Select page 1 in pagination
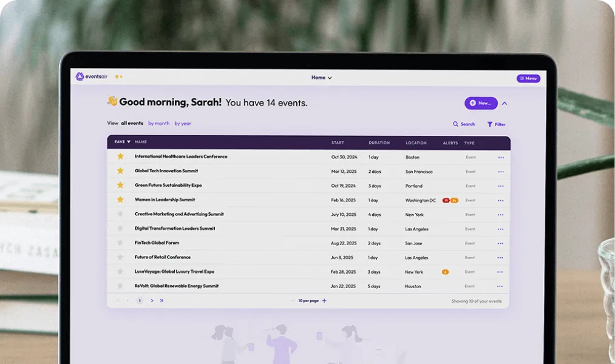Image resolution: width=615 pixels, height=364 pixels. click(140, 300)
